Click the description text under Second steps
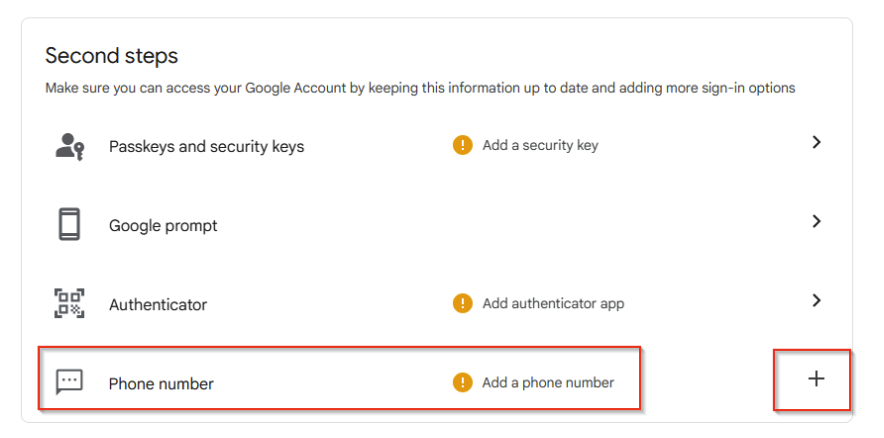The height and width of the screenshot is (438, 884). click(x=420, y=88)
